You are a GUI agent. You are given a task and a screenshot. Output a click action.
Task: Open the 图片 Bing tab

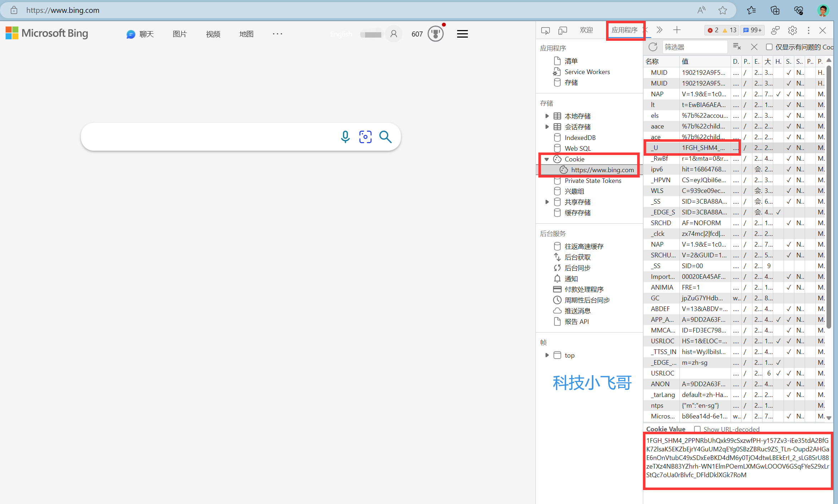pos(180,34)
